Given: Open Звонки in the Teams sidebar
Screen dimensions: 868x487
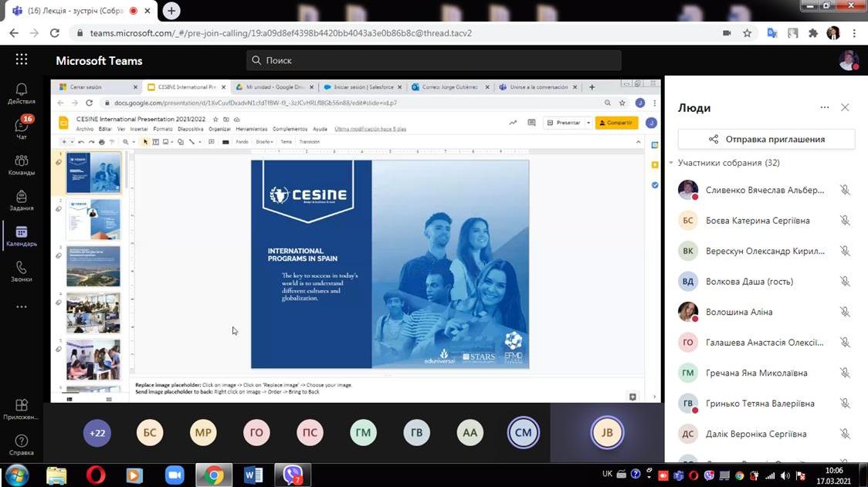Looking at the screenshot, I should coord(22,272).
